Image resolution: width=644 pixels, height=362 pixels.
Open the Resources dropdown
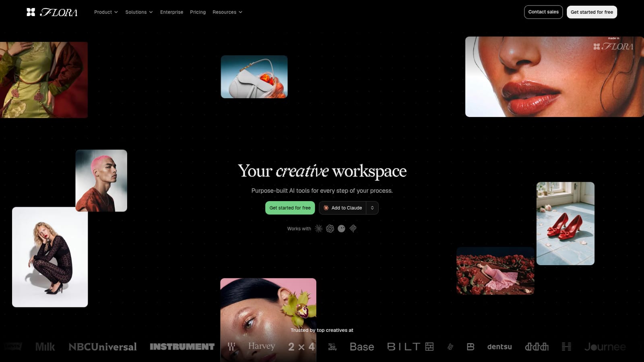(227, 12)
